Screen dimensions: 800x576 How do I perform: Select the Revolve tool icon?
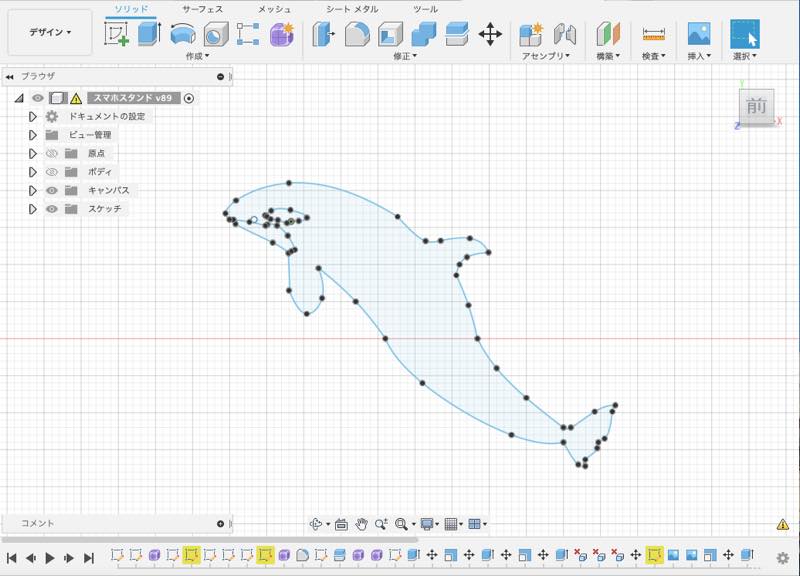(x=182, y=34)
